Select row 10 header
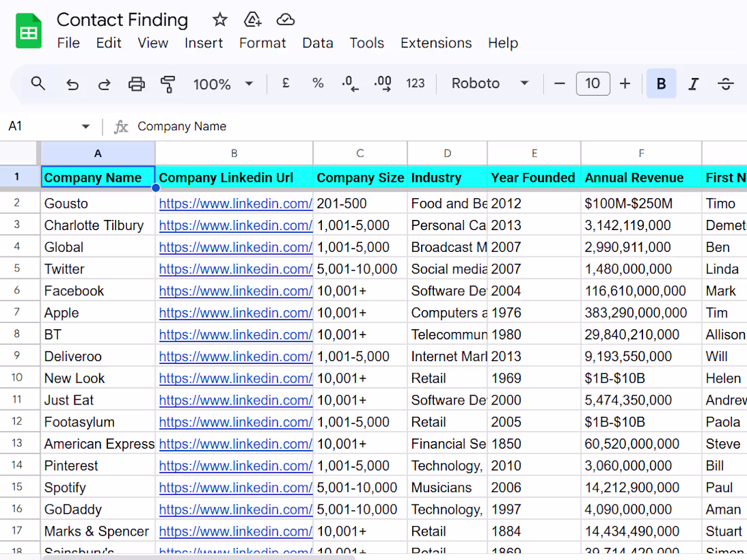Image resolution: width=747 pixels, height=560 pixels. point(17,378)
